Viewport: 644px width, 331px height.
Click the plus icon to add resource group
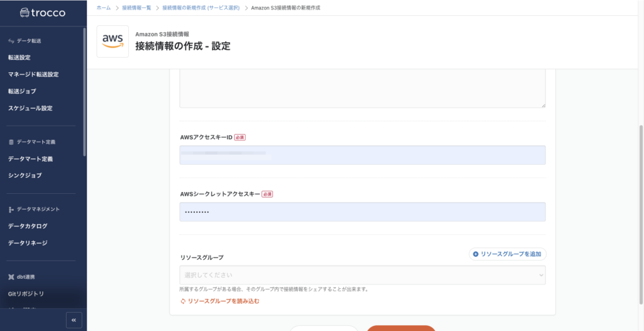[x=476, y=254]
